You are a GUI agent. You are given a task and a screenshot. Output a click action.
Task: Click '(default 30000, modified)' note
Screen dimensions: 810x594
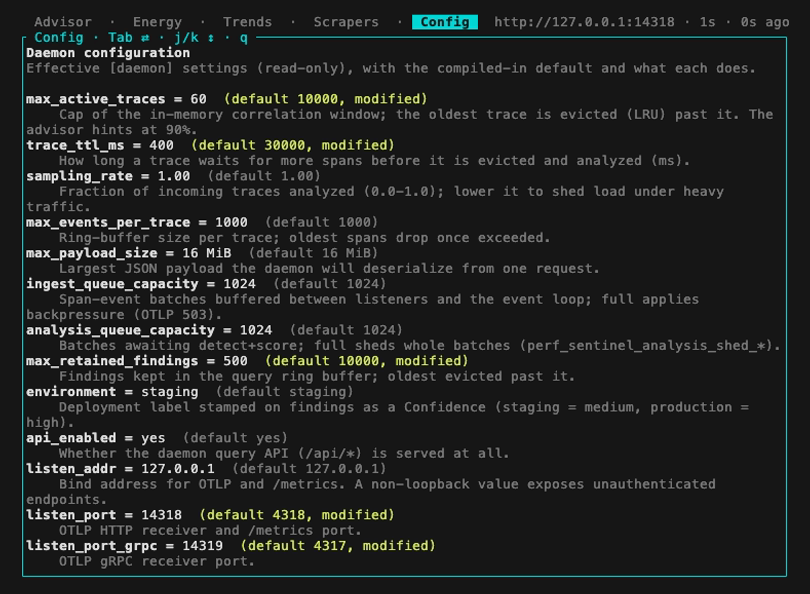[292, 145]
